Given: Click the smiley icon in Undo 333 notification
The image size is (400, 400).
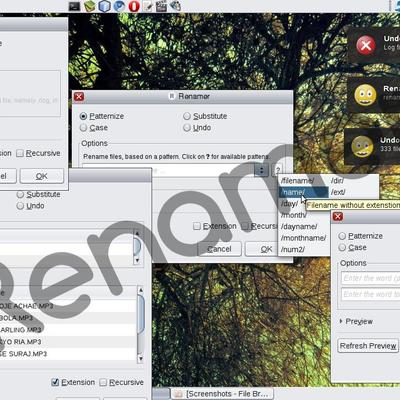Looking at the screenshot, I should point(362,146).
